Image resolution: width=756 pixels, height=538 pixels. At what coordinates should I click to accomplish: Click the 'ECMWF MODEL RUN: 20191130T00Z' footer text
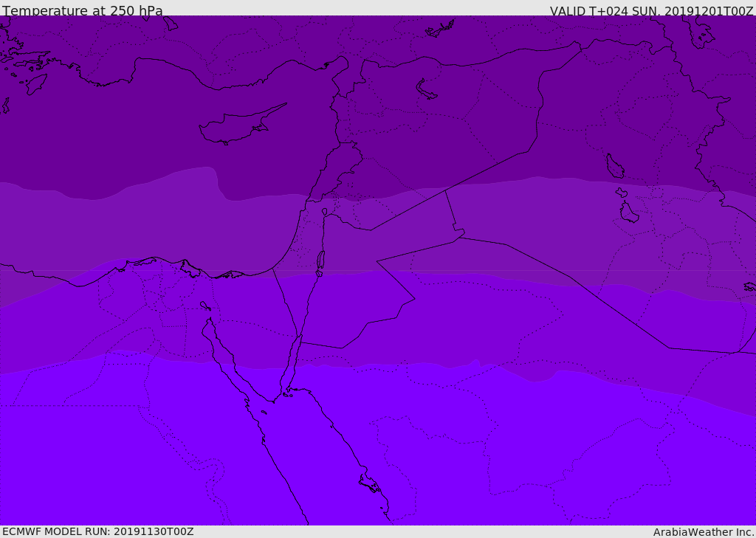(x=98, y=531)
